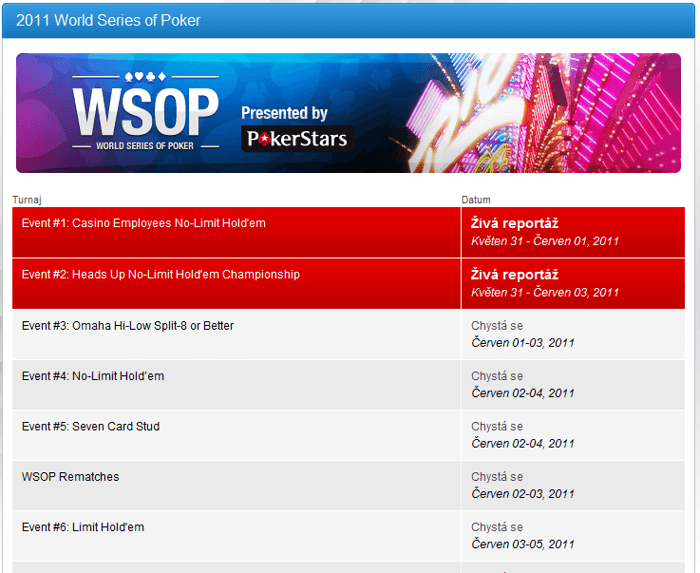Click 'Chystá se' status for Event #6
700x573 pixels.
pos(497,527)
